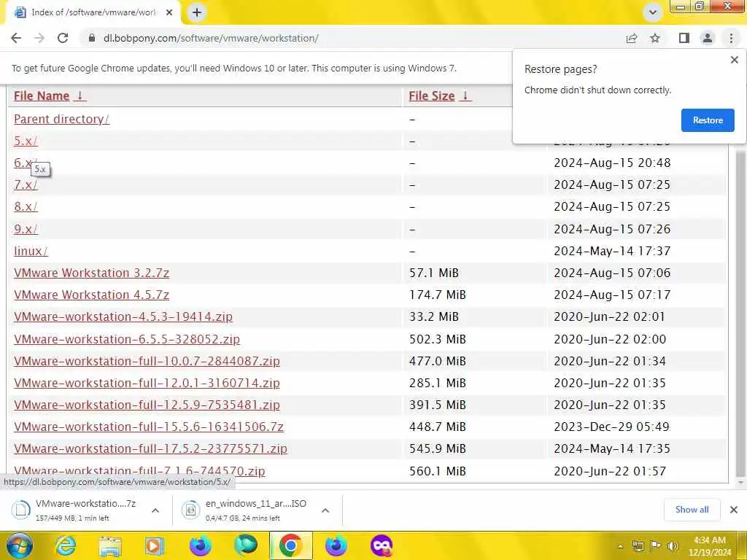The width and height of the screenshot is (747, 560).
Task: Download VMware-workstation-full-12.0.1-3160714.zip
Action: pyautogui.click(x=147, y=383)
